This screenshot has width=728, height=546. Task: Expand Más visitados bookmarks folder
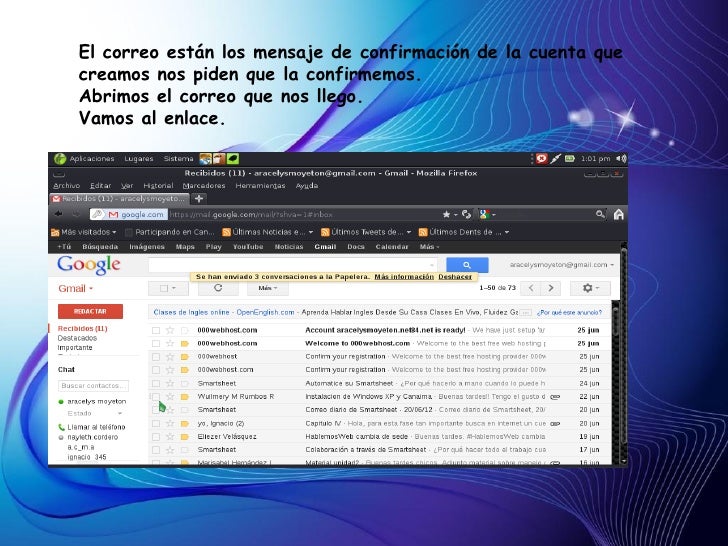[84, 232]
